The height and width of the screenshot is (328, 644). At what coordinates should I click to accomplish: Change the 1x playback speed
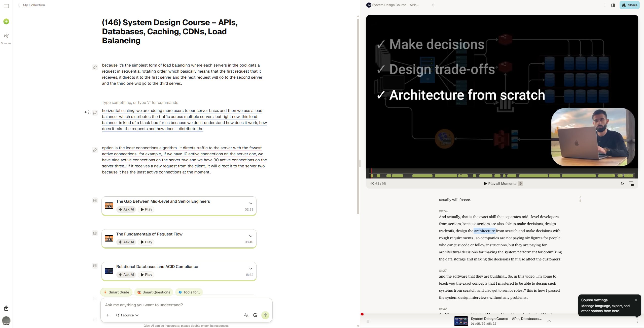click(622, 184)
